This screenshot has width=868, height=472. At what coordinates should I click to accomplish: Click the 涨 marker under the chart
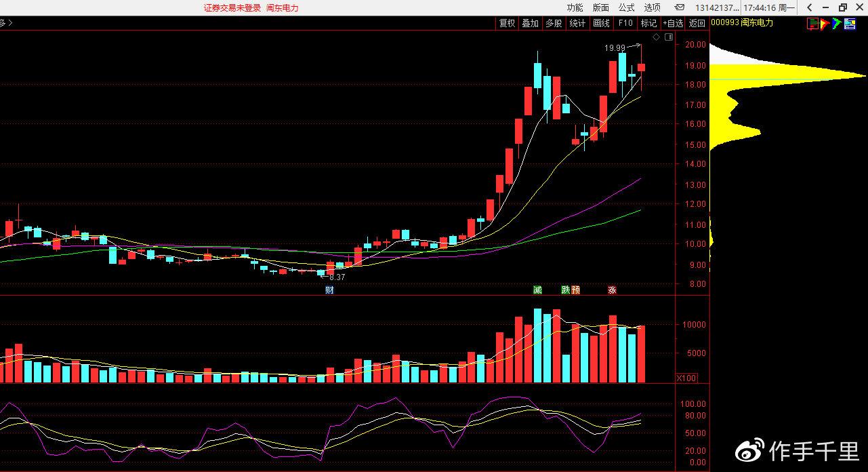pos(612,290)
